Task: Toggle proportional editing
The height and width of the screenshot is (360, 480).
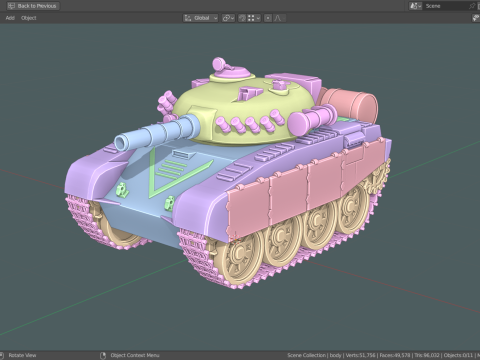Action: click(268, 18)
